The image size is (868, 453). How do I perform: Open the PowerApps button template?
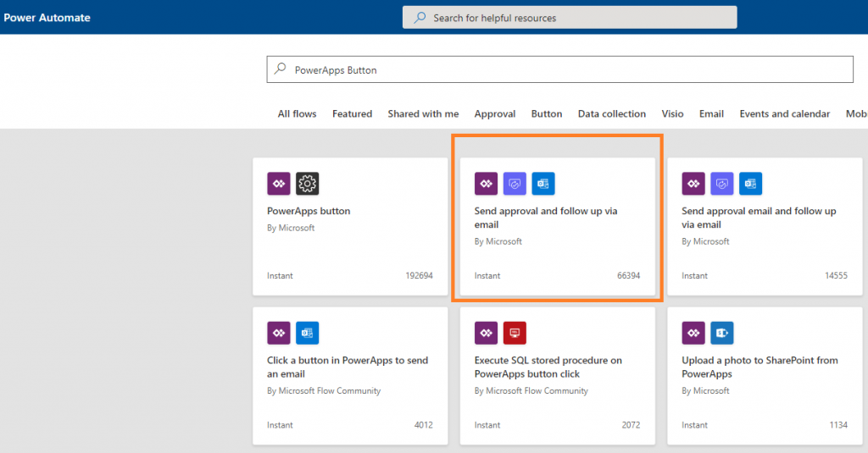pyautogui.click(x=350, y=227)
